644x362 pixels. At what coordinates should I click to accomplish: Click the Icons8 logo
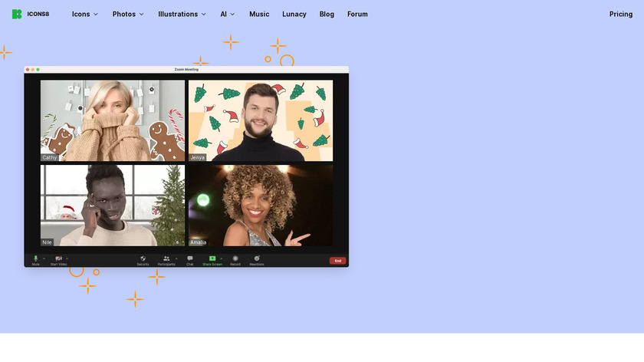tap(31, 14)
